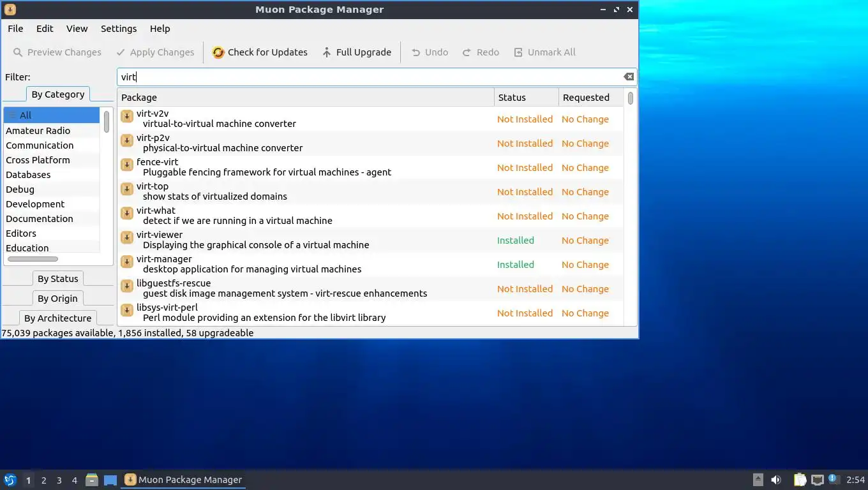868x490 pixels.
Task: Select the Cross Platform category
Action: tap(52, 160)
